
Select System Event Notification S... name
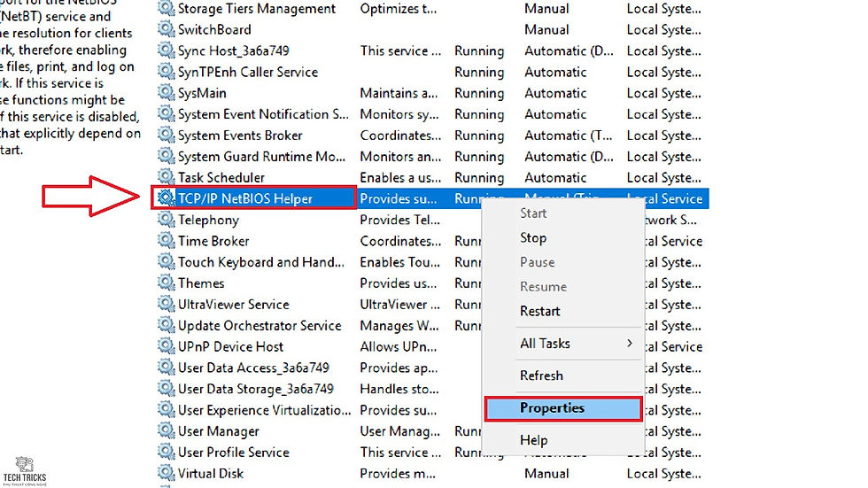(x=263, y=114)
